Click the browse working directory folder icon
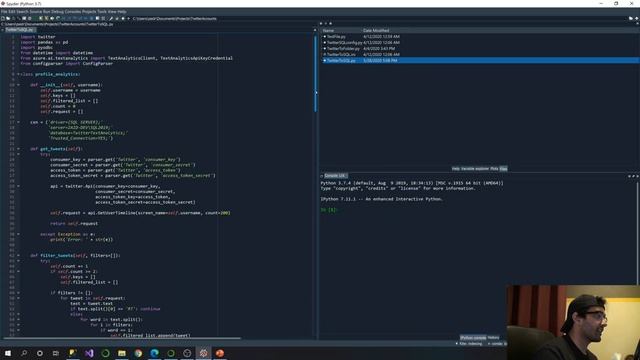640x360 pixels. pyautogui.click(x=631, y=18)
